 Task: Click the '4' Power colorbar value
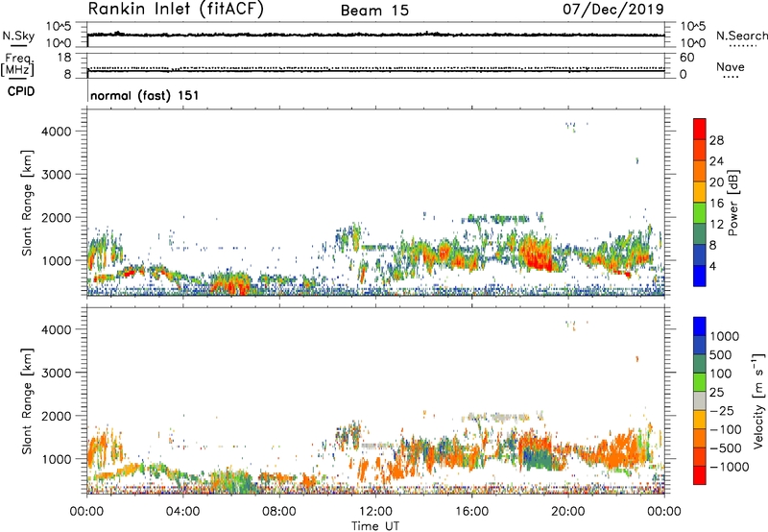712,267
